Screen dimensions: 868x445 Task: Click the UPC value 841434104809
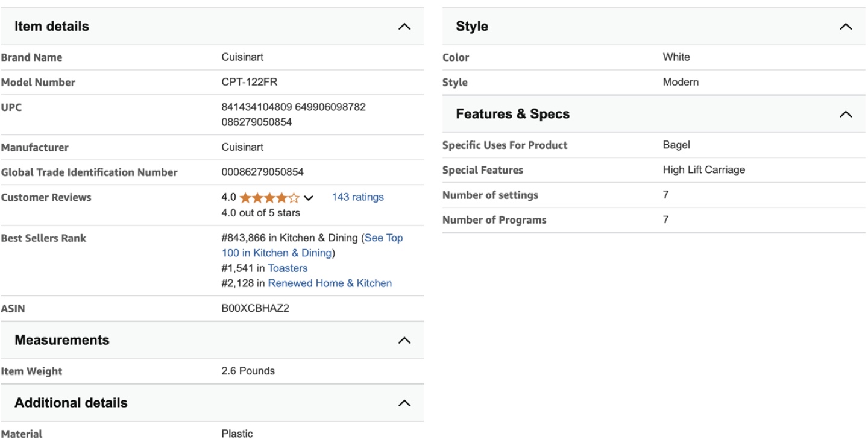click(257, 107)
